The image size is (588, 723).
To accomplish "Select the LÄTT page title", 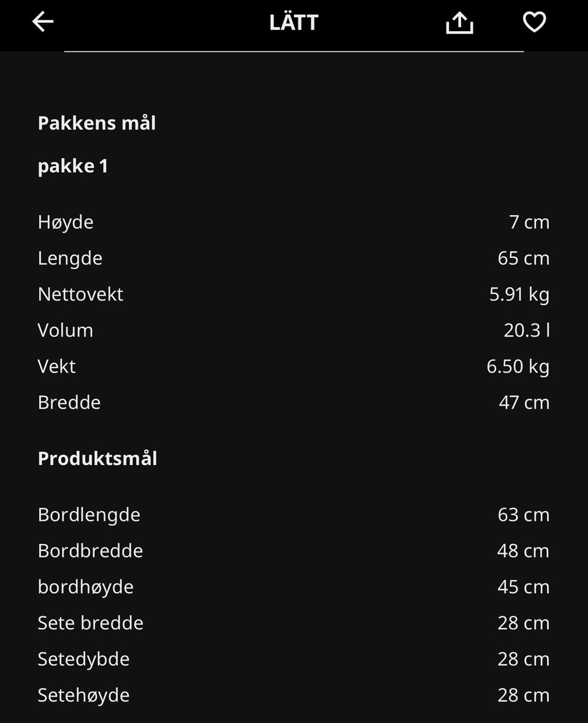I will [293, 23].
